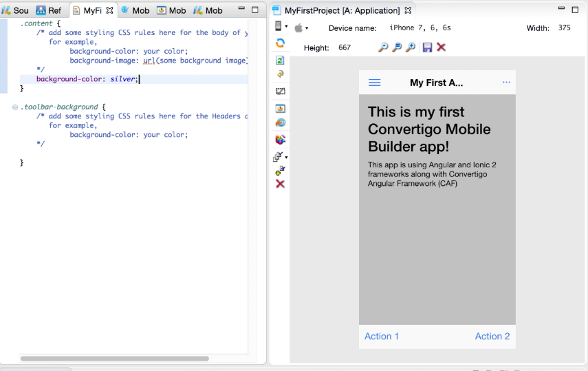Tap the Action 2 button
588x371 pixels.
(492, 336)
